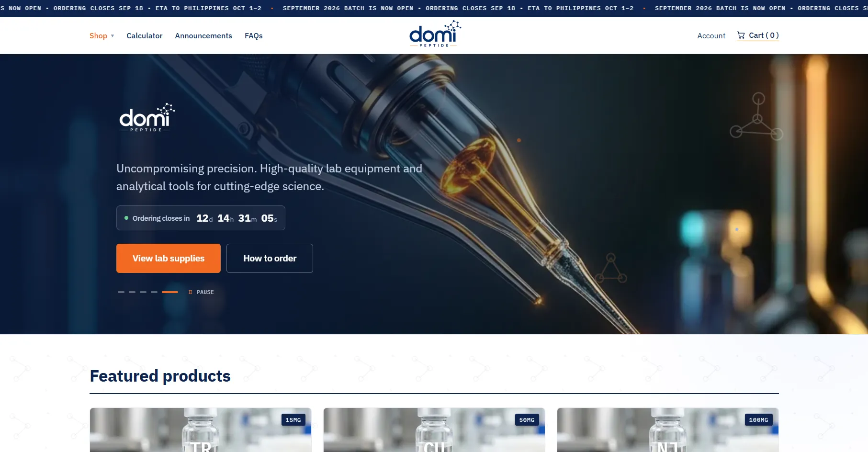Open the Calculator page
Screen dimensions: 868x452
click(x=145, y=36)
